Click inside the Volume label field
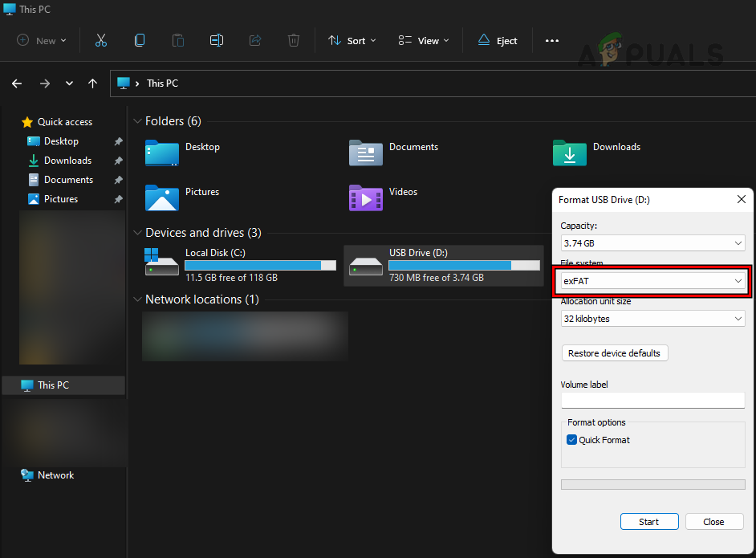The image size is (756, 558). 652,400
